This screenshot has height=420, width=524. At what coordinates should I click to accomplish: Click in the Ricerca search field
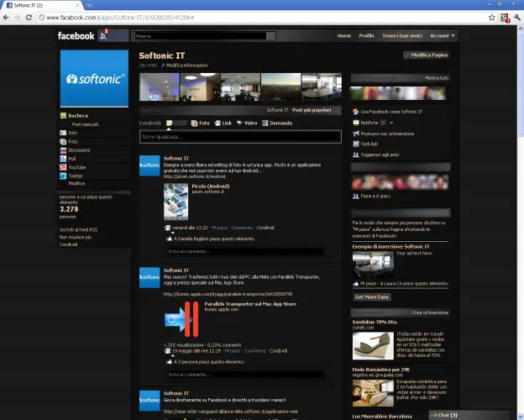pos(200,36)
